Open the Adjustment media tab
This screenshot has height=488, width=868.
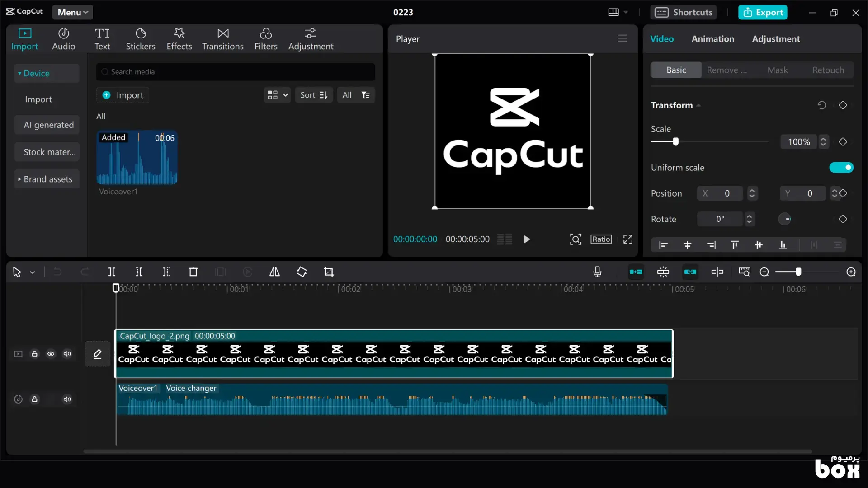[311, 39]
